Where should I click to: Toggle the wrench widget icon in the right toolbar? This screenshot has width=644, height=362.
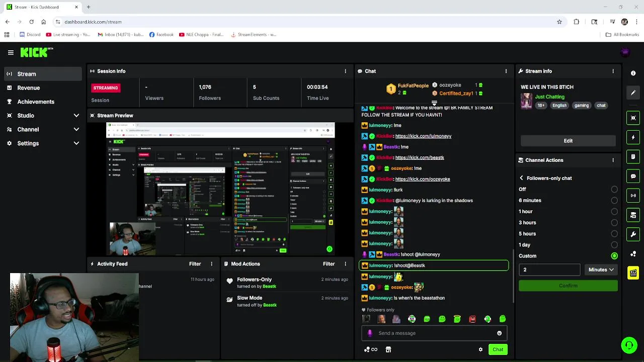633,234
